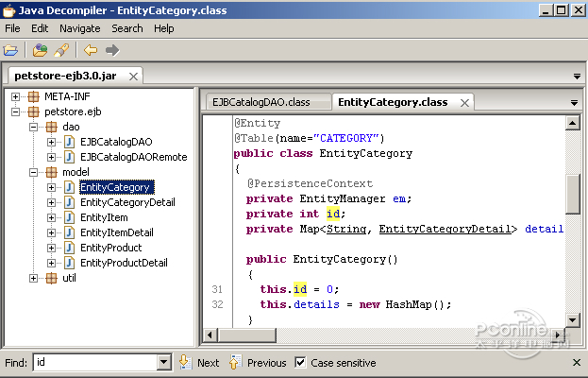This screenshot has height=378, width=588.
Task: Collapse the model package node
Action: point(33,172)
